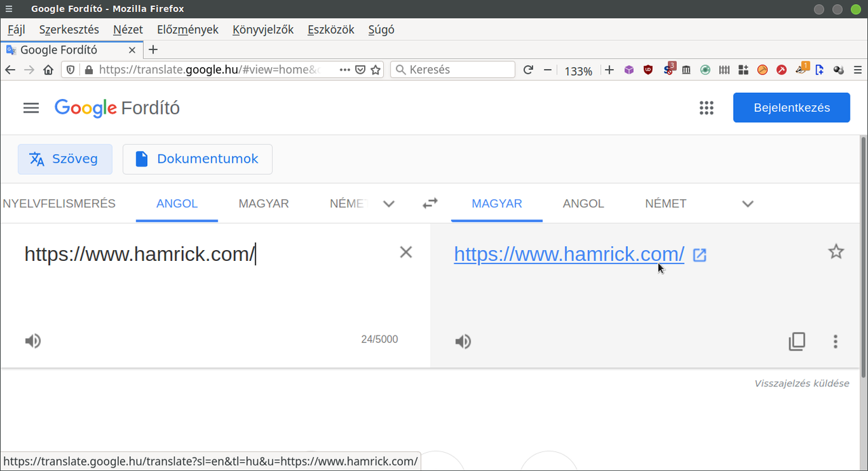Bookmark this page with the address bar star
This screenshot has height=471, width=868.
click(376, 70)
